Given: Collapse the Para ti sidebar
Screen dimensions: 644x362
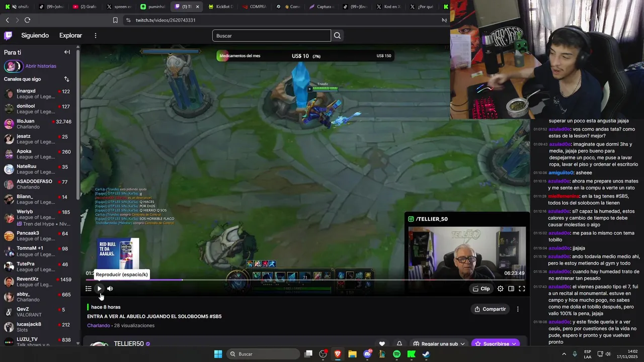Looking at the screenshot, I should [x=67, y=52].
